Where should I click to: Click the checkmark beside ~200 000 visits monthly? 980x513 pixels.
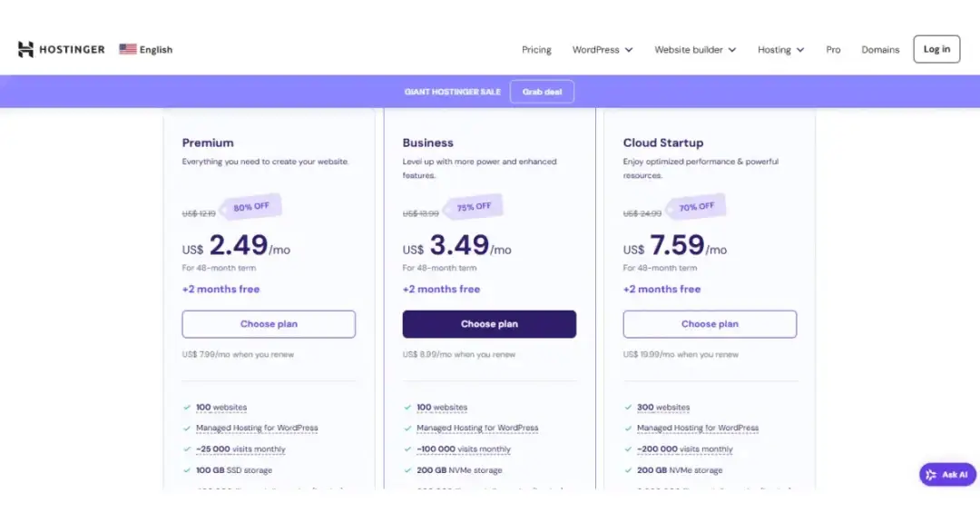628,449
